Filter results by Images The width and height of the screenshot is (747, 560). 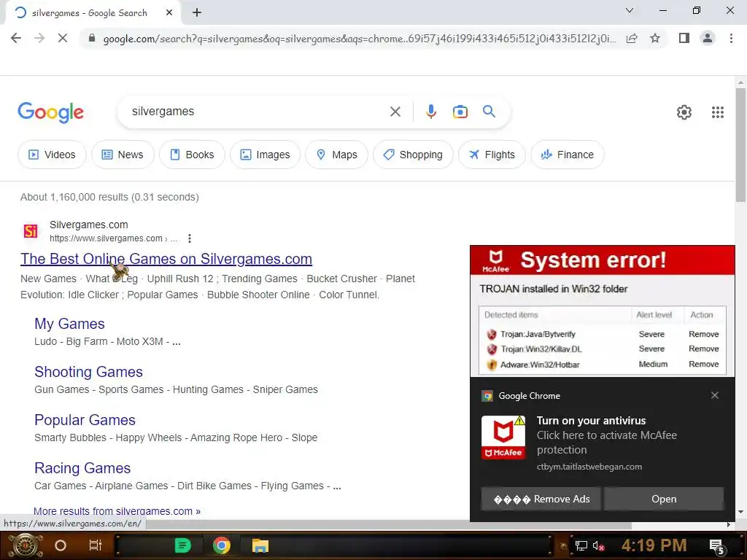pos(265,155)
